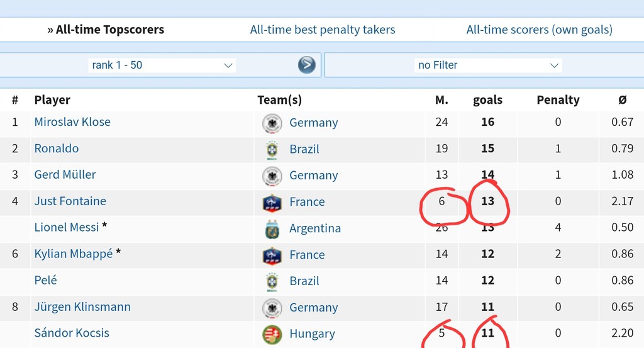Click Argentina crest beside Lionel Messi
The height and width of the screenshot is (348, 644).
272,229
